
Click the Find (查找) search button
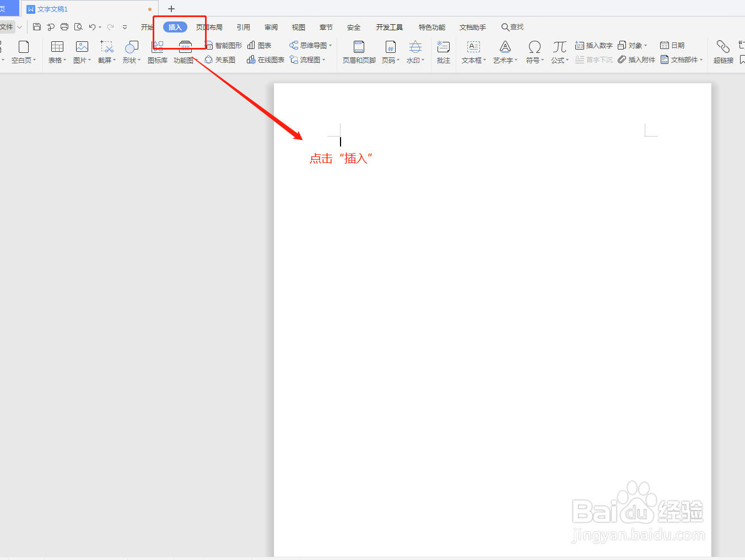point(512,27)
